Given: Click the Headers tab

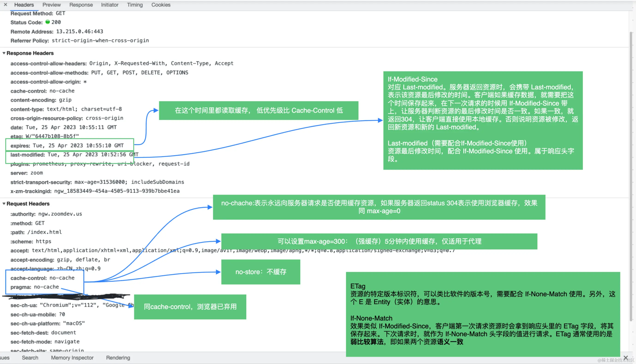Looking at the screenshot, I should pos(24,5).
